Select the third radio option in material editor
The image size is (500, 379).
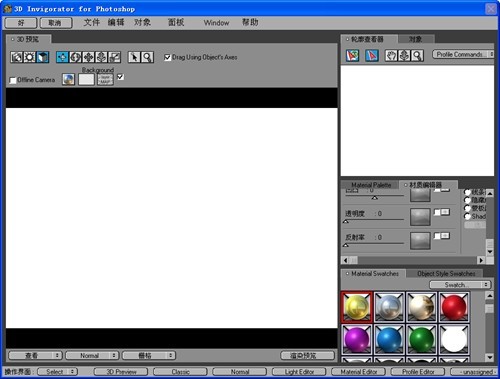468,208
